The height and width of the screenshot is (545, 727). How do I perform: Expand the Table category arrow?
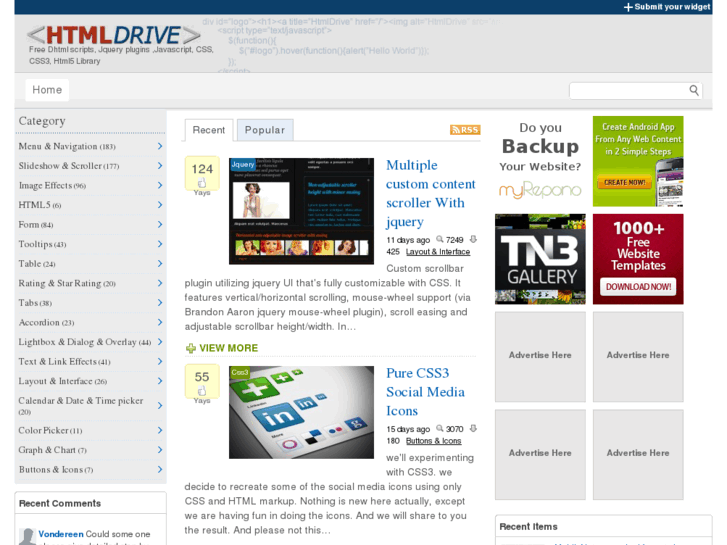(x=160, y=263)
